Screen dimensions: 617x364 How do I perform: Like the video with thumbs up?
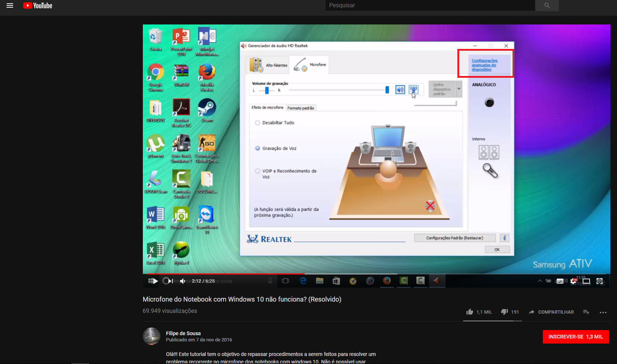[470, 312]
